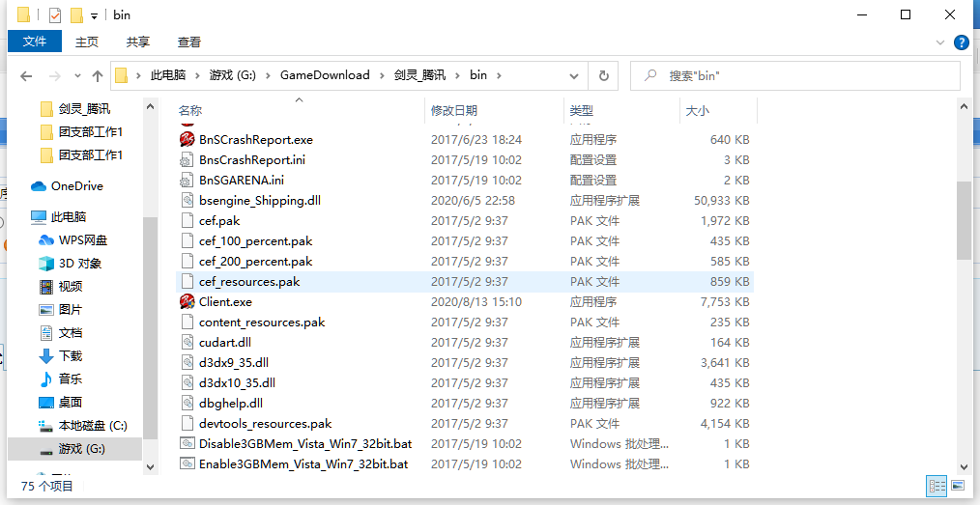Click the navigation pane scrollbar thumb
Screen dimensions: 980x505
point(150,327)
